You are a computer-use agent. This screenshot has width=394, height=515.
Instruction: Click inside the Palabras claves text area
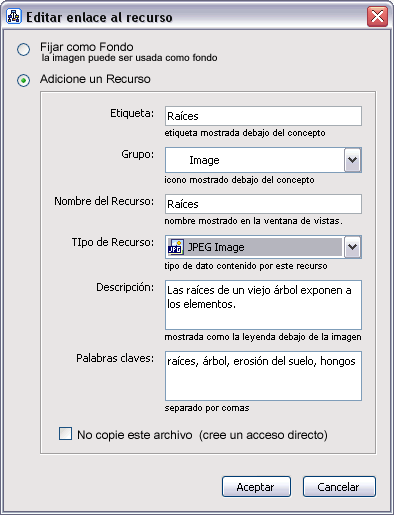[x=263, y=376]
